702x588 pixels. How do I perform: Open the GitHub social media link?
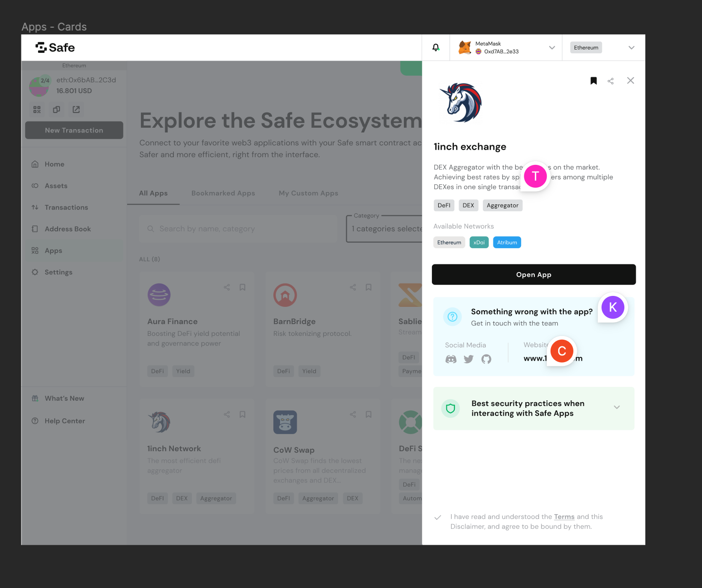(x=486, y=359)
